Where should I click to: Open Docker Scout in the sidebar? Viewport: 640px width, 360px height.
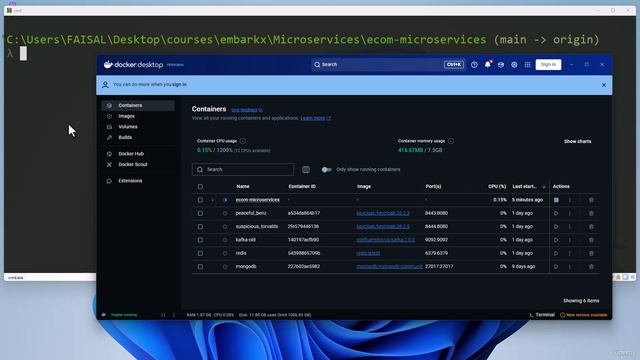[x=138, y=164]
